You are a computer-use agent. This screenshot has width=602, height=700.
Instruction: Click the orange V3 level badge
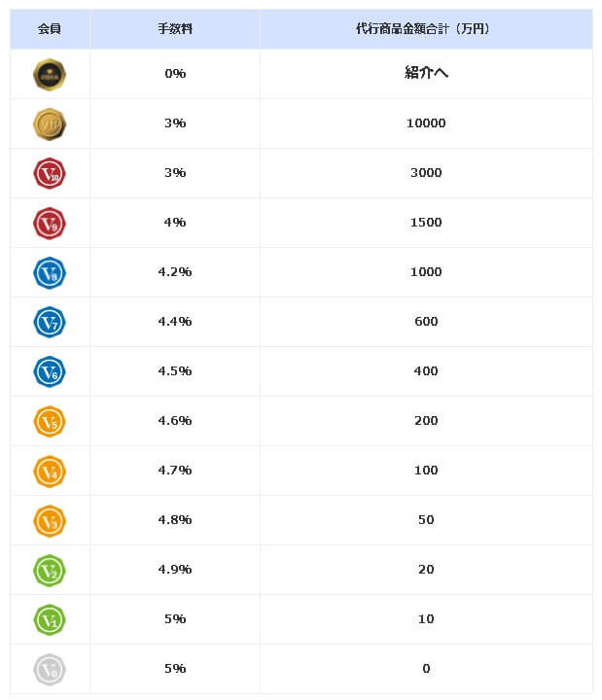[49, 520]
